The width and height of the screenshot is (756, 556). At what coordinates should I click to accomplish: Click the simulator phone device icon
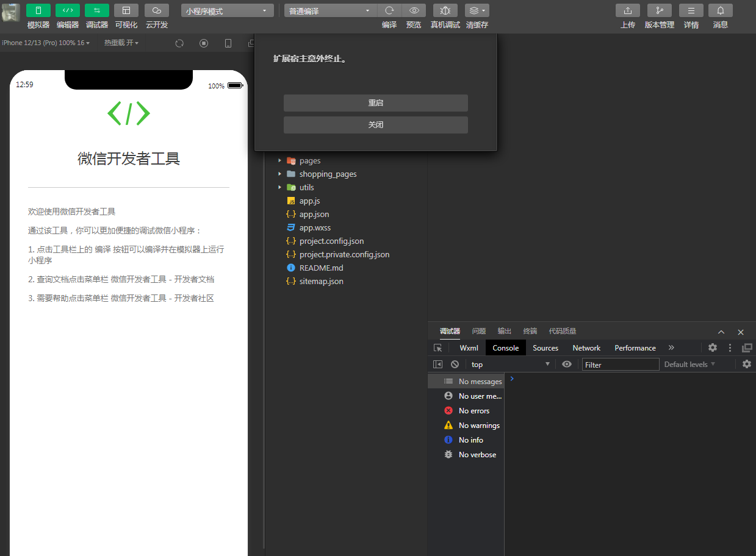tap(228, 43)
